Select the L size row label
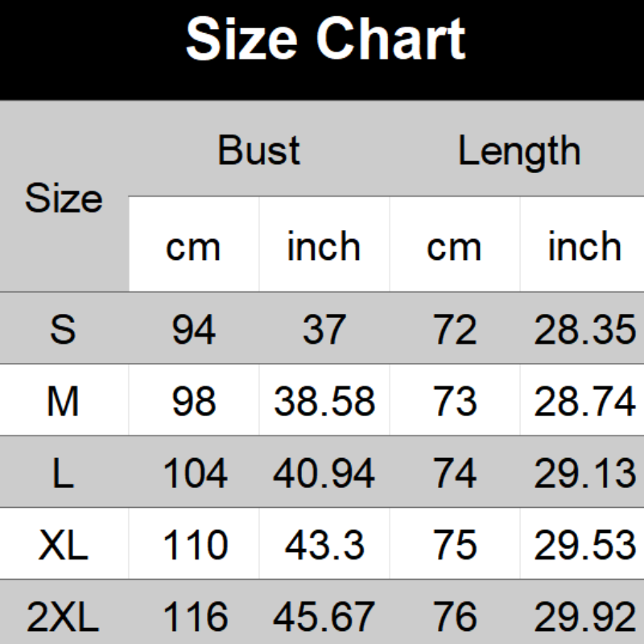644x644 pixels. click(x=63, y=473)
